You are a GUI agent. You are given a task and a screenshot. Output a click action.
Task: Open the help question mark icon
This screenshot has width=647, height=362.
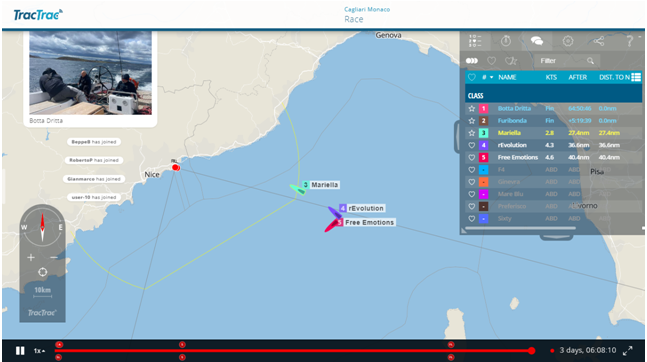[630, 41]
